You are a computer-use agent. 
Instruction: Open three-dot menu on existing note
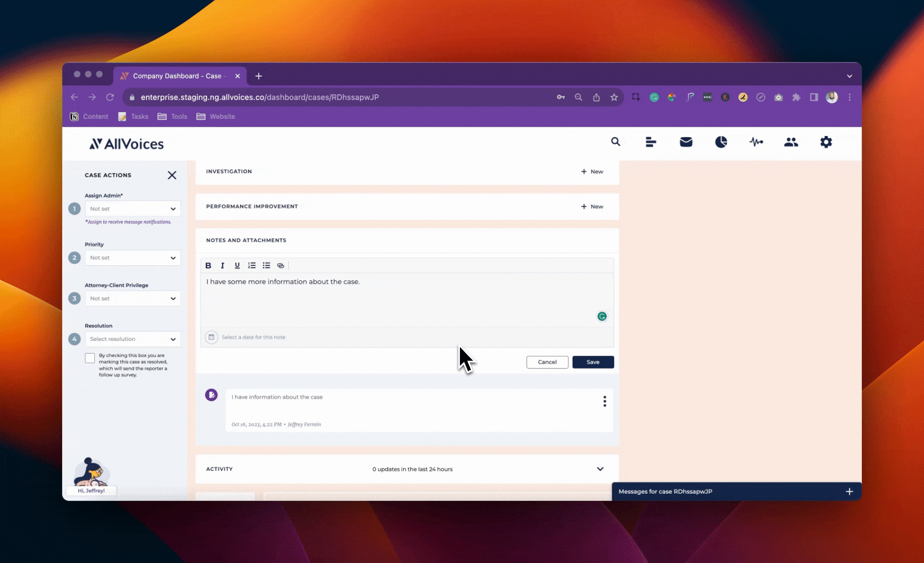[605, 401]
